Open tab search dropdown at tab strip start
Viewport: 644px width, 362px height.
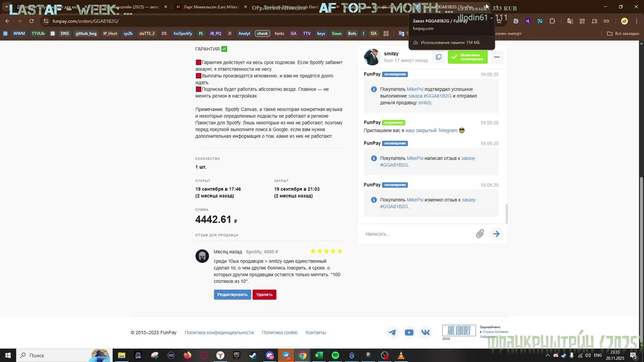7,7
